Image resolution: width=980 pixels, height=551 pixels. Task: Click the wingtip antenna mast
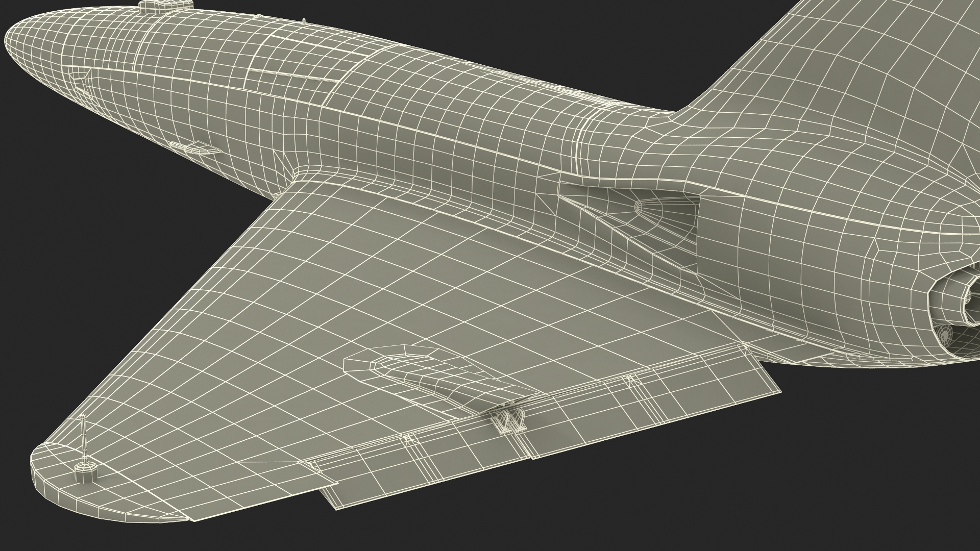[x=83, y=438]
